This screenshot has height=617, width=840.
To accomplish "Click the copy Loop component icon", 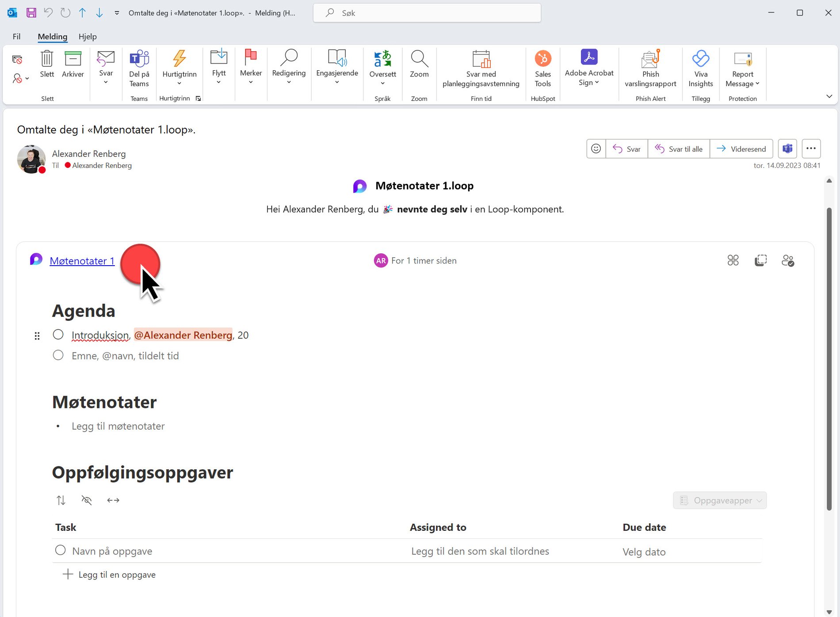I will (x=760, y=260).
